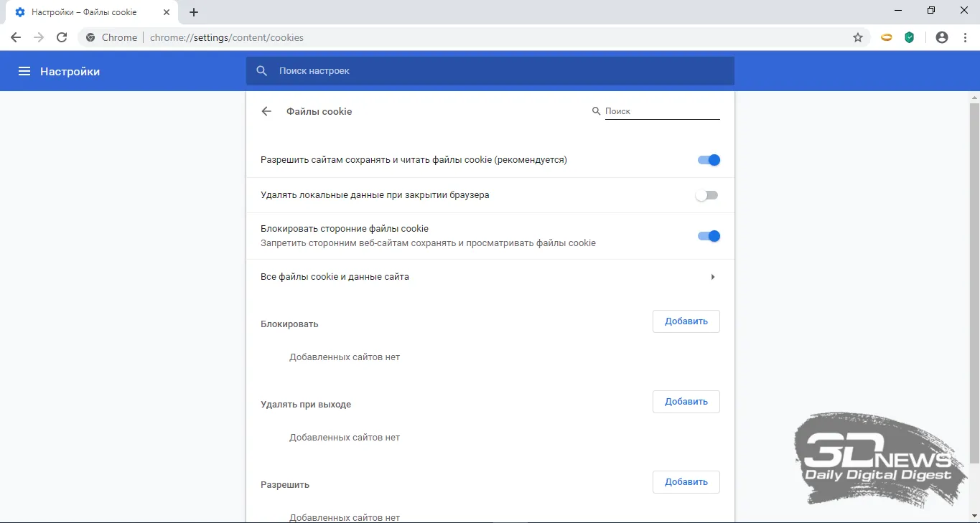This screenshot has height=523, width=980.
Task: Open the Chrome three-dot menu
Action: 965,37
